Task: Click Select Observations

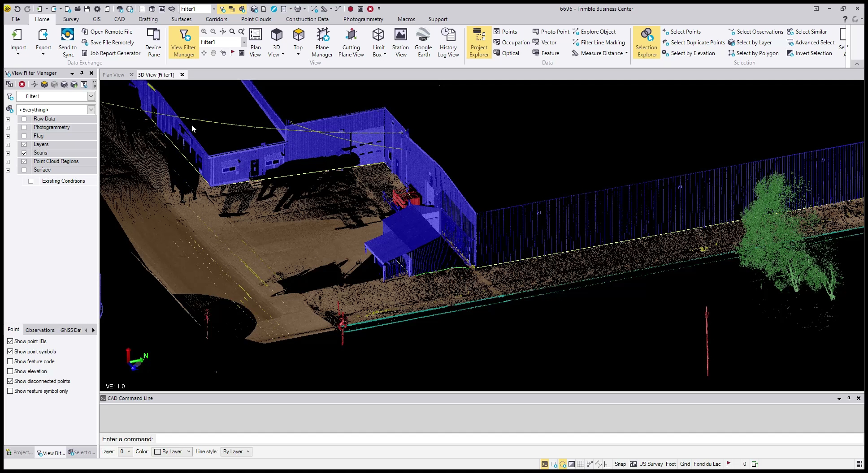Action: coord(755,32)
